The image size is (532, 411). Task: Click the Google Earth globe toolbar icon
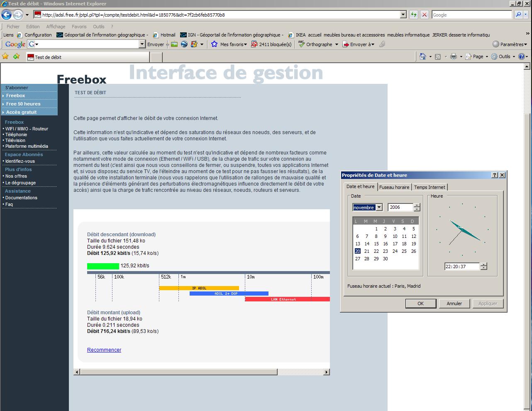[184, 44]
